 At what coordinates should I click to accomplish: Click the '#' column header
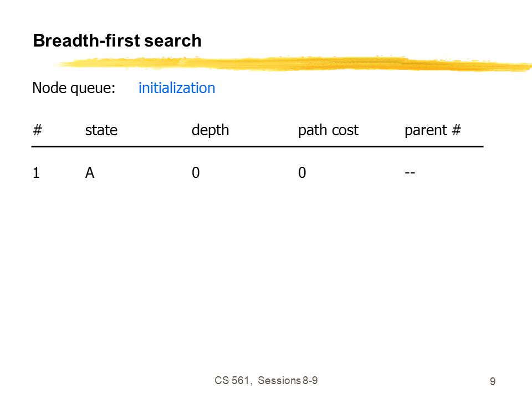click(x=37, y=130)
